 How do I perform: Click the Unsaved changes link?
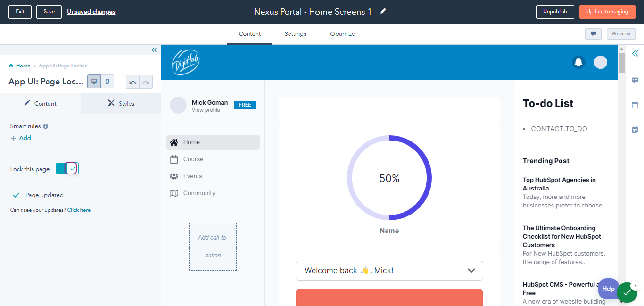91,12
